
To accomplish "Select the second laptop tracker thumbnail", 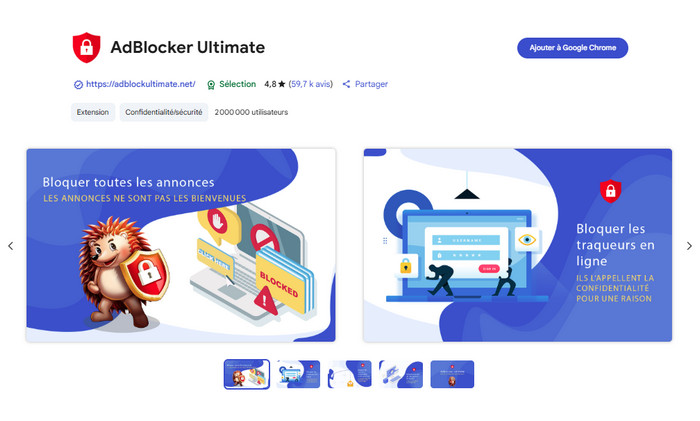I will (x=298, y=374).
